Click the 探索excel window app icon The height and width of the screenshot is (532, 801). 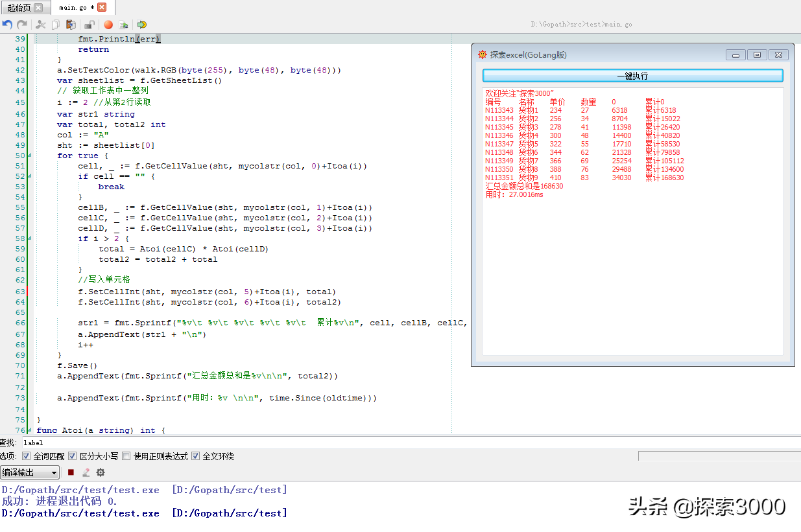(482, 55)
